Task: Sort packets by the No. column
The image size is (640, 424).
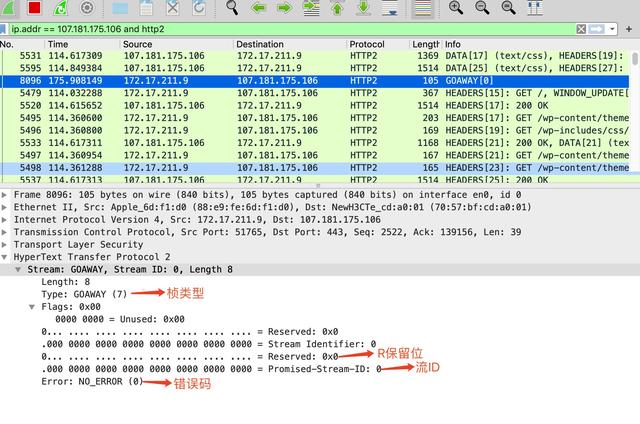Action: (22, 44)
